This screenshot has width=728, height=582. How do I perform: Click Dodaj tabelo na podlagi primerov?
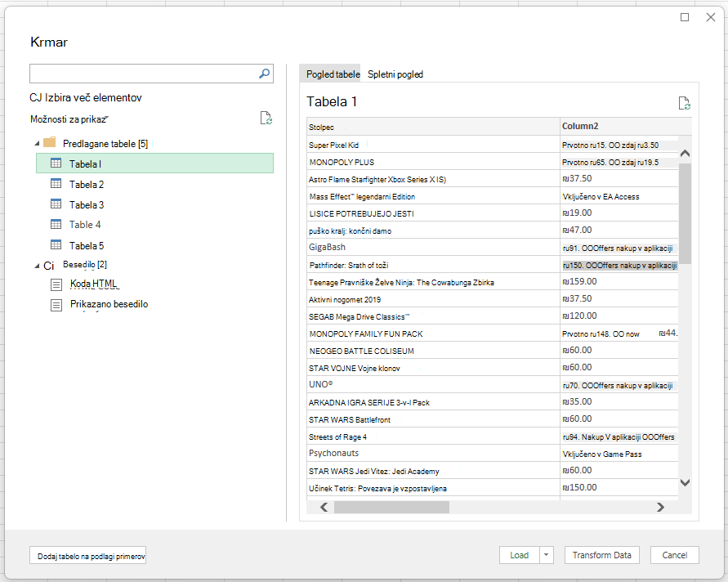[87, 556]
